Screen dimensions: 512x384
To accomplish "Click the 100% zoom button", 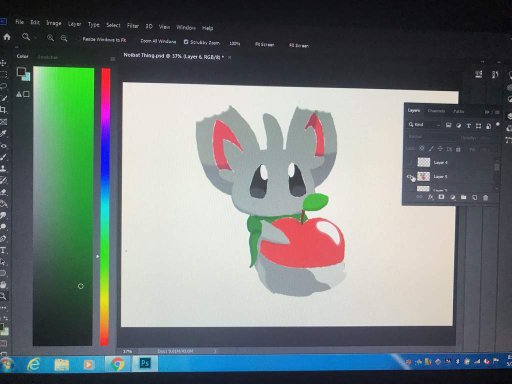I will tap(235, 43).
